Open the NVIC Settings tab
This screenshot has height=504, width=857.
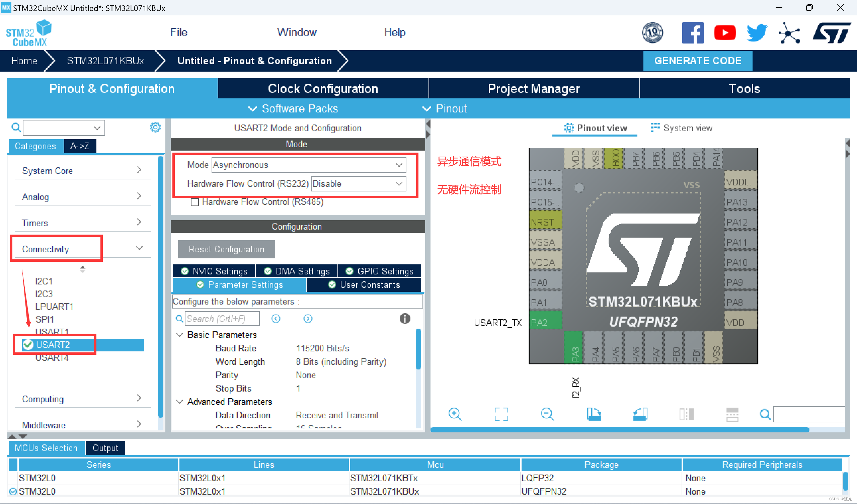[x=214, y=271]
